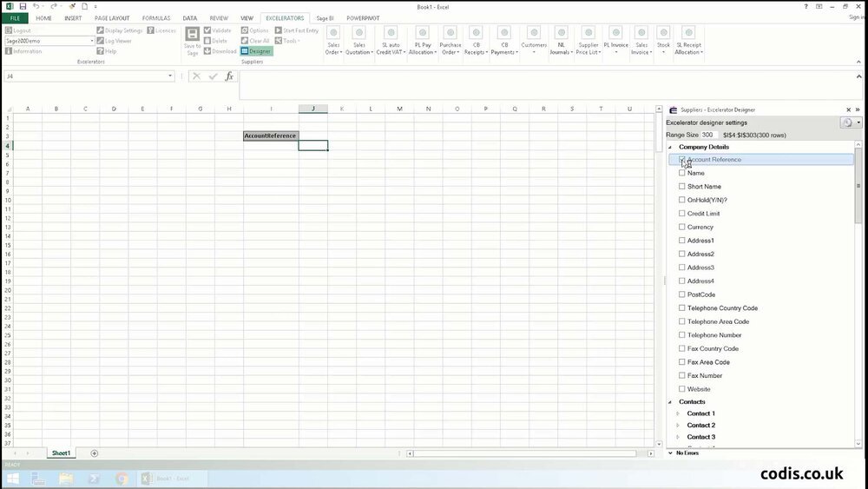Uncheck the Account Reference checkbox
The image size is (868, 489).
pyautogui.click(x=682, y=160)
